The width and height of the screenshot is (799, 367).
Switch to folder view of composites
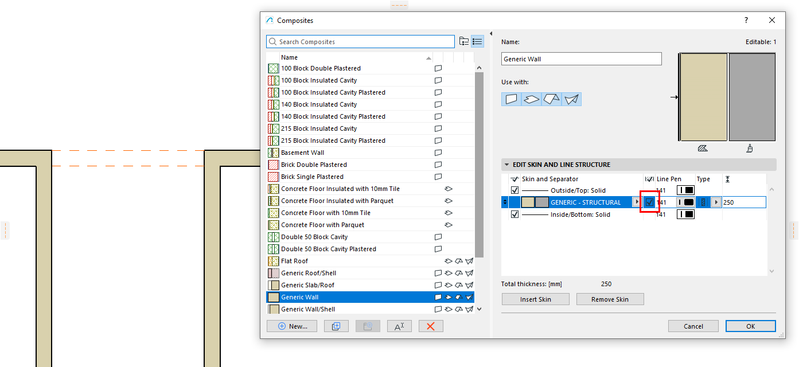point(464,41)
